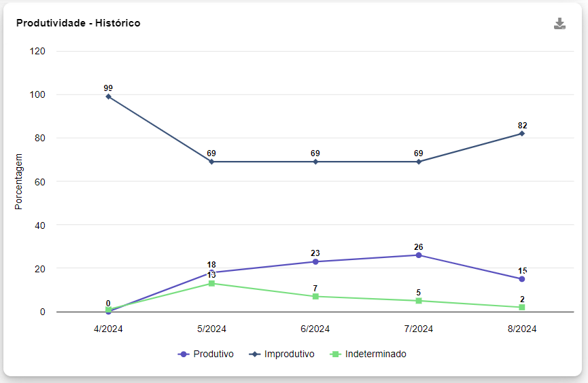
Task: Click the Produtivo data point at 6/2024 (23)
Action: point(315,261)
